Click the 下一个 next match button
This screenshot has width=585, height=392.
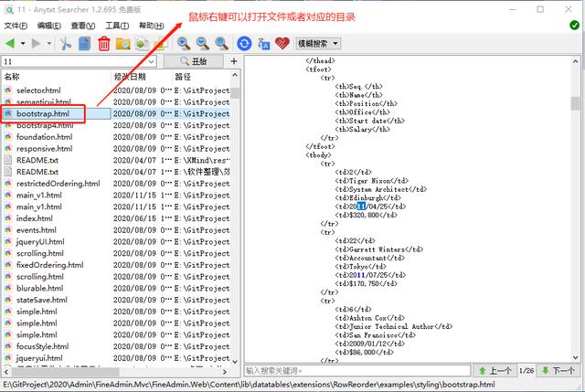click(x=558, y=370)
